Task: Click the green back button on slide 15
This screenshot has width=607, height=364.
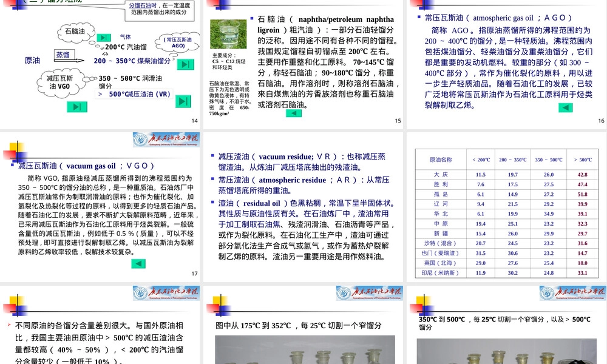Action: pyautogui.click(x=294, y=113)
